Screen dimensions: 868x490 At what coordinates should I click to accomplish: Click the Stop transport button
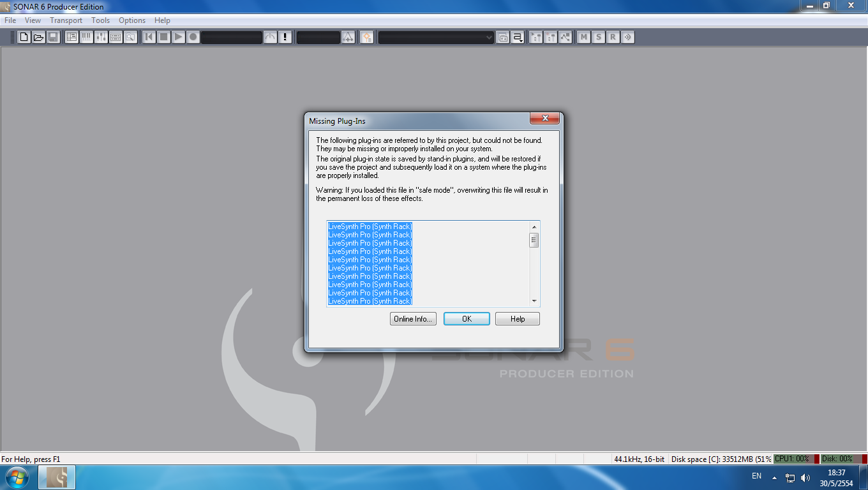pos(164,37)
